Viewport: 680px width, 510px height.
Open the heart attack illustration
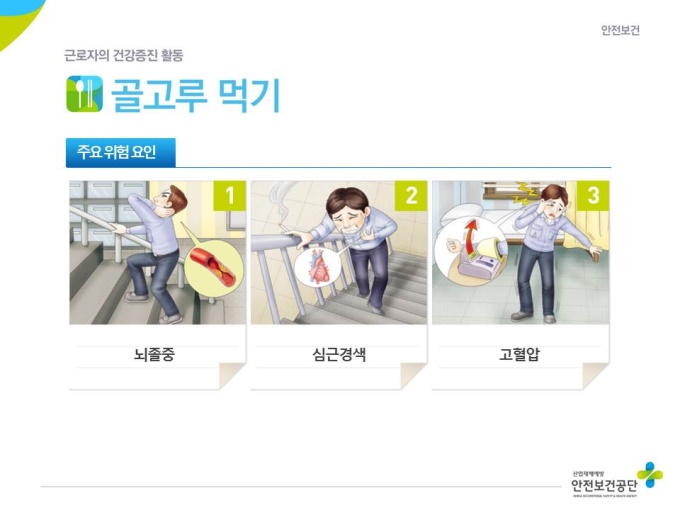(339, 252)
